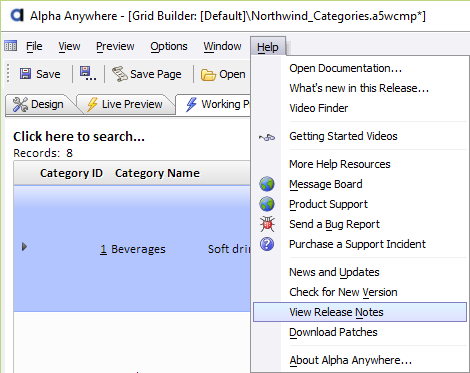This screenshot has height=373, width=470.
Task: Click the Open folder icon
Action: (x=208, y=74)
